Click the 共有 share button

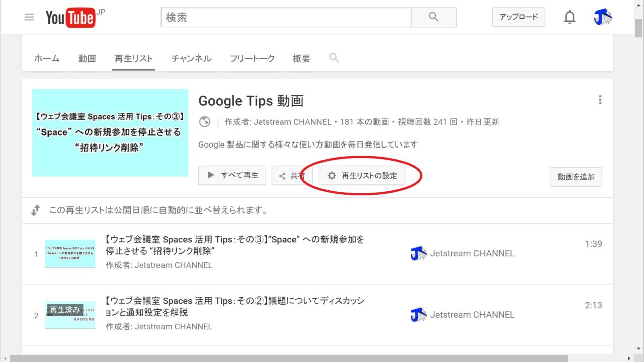[292, 176]
